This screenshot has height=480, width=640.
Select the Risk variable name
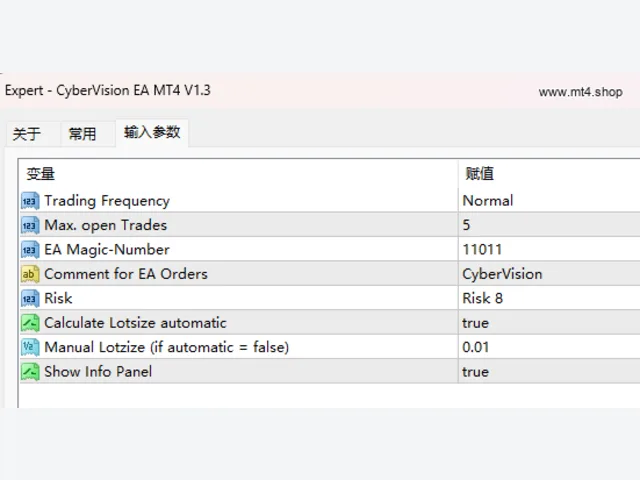tap(58, 298)
